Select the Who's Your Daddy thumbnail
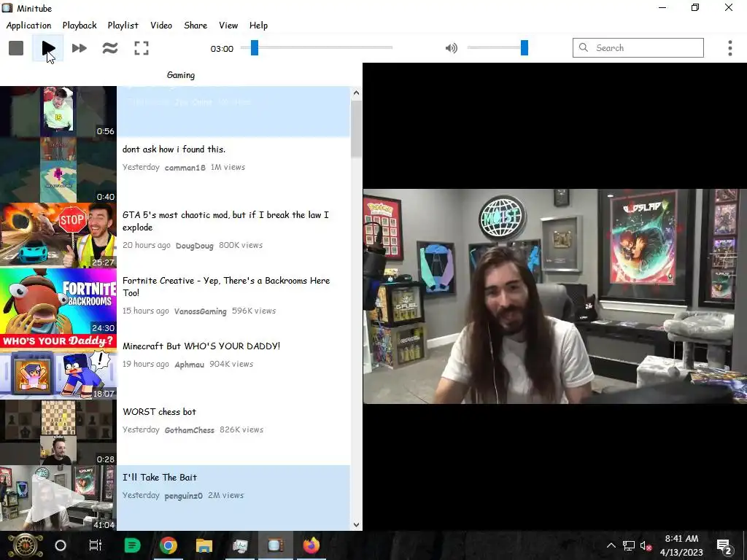 (58, 367)
